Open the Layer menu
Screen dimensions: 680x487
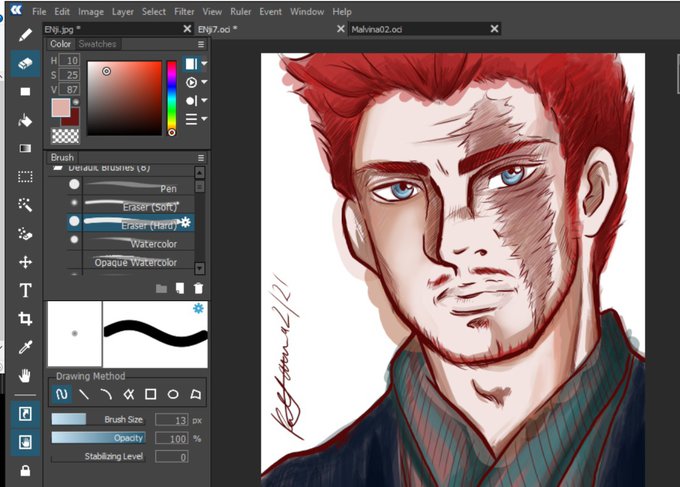tap(123, 12)
